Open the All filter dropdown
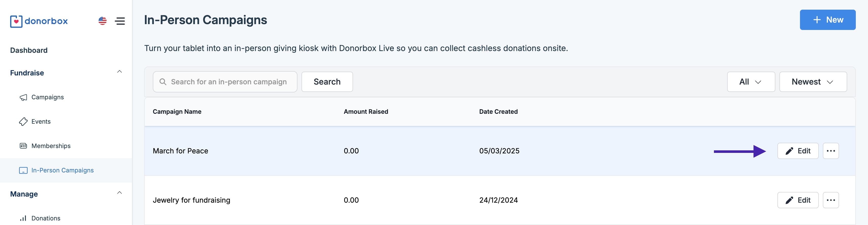This screenshot has width=868, height=225. point(750,82)
